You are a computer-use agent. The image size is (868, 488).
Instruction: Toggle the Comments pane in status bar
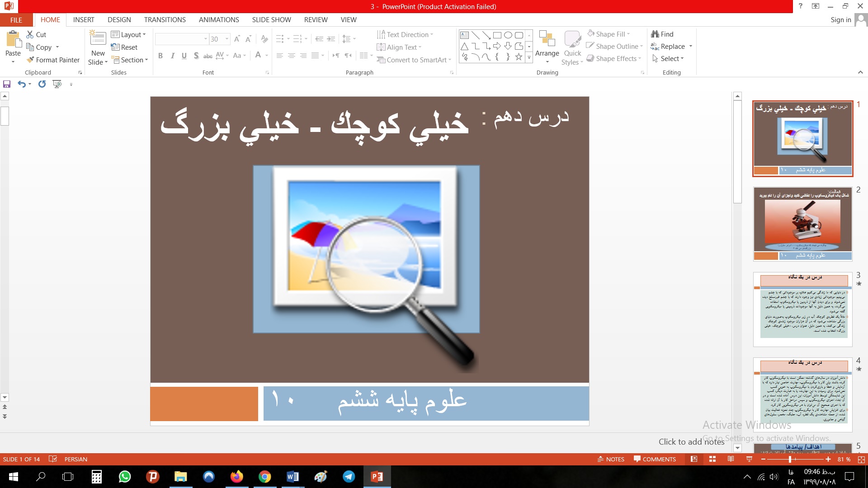[x=655, y=459]
